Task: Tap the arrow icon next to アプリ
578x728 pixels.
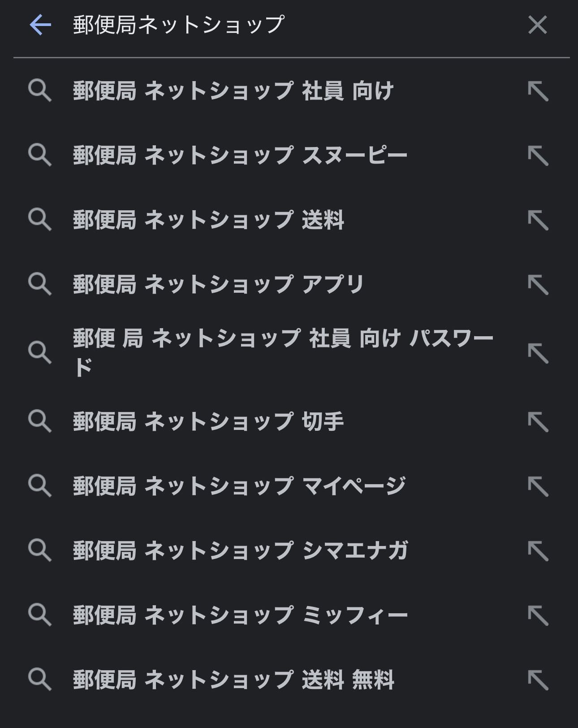Action: pyautogui.click(x=538, y=285)
